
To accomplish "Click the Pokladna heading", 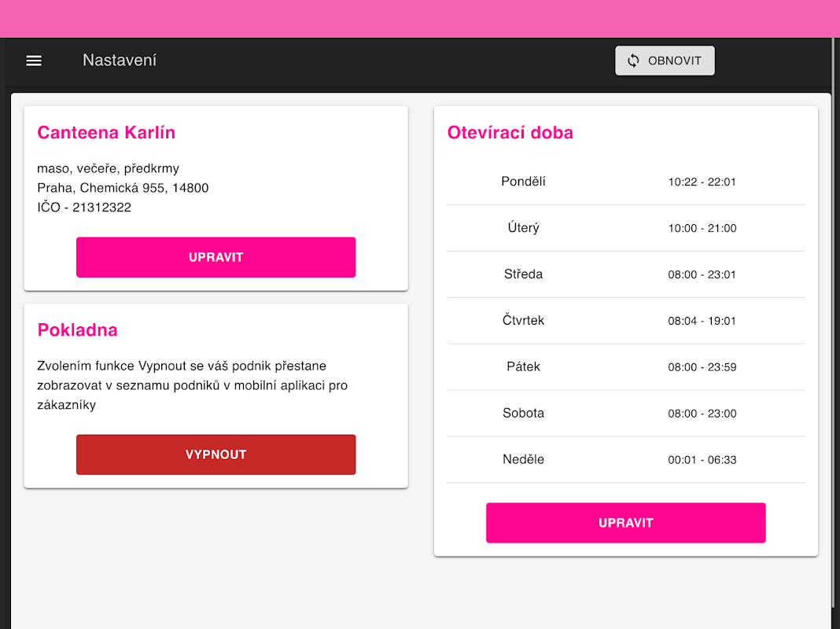I will click(x=77, y=330).
